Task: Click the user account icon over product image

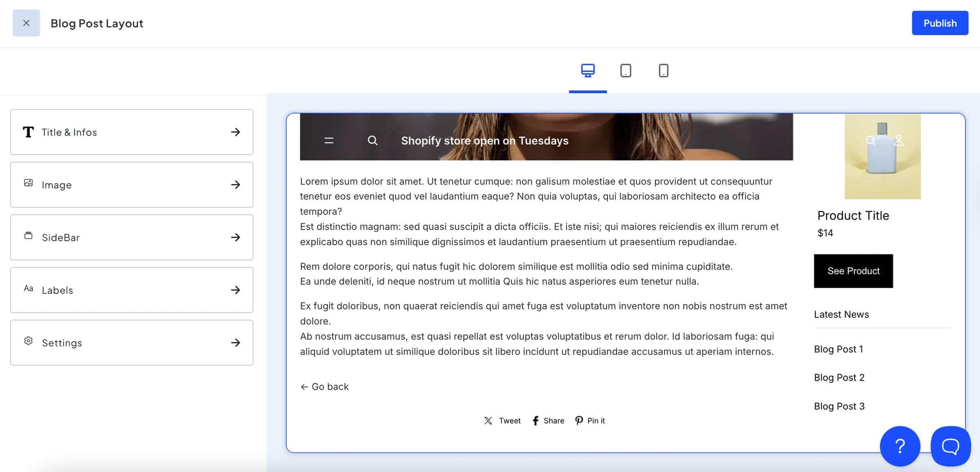Action: coord(898,140)
